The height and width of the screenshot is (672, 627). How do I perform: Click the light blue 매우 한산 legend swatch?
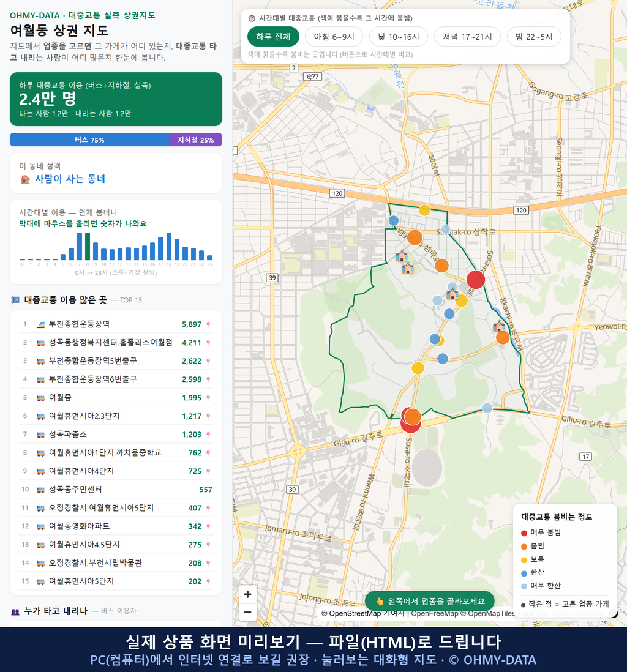click(524, 586)
